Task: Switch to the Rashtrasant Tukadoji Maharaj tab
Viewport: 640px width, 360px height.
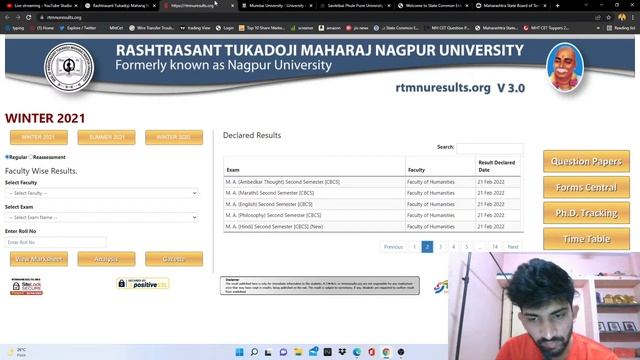Action: (120, 6)
